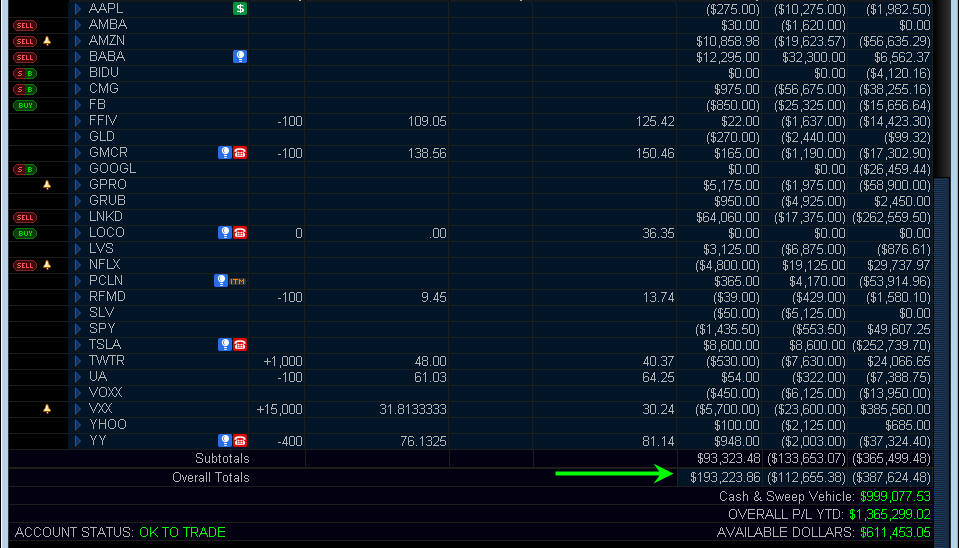Click the BUY badge on the LOCO row

pos(25,233)
